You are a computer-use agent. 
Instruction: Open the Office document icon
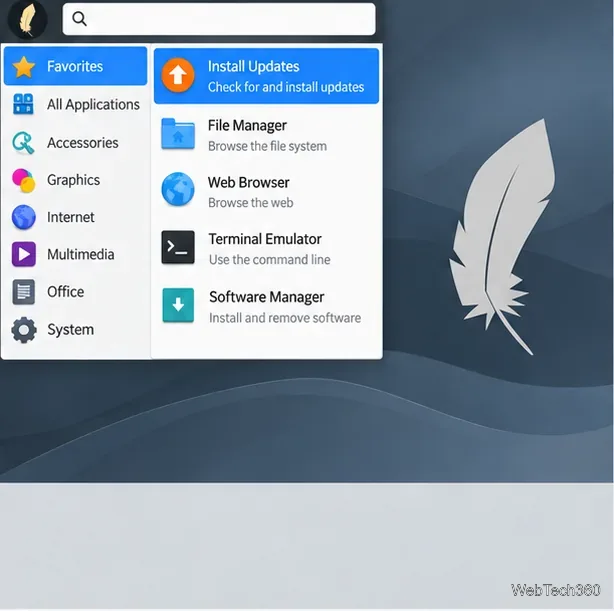23,292
